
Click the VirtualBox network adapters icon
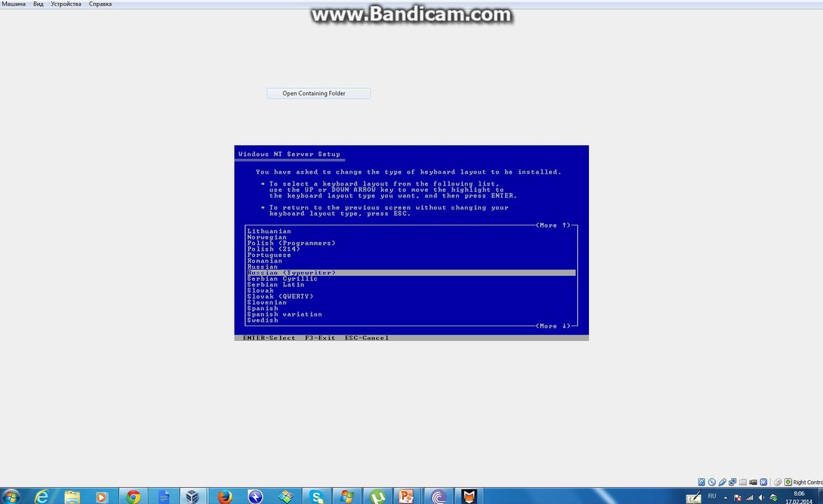coord(732,482)
